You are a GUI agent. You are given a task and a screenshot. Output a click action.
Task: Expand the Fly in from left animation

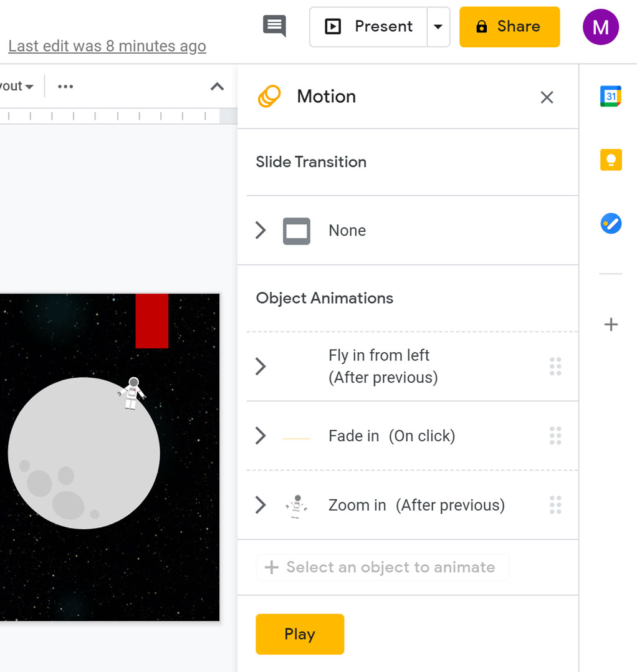[x=261, y=367]
